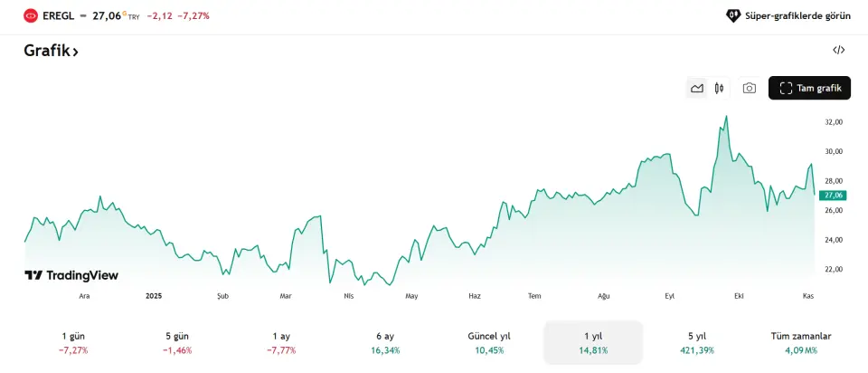This screenshot has width=868, height=373.
Task: Open the embed code icon
Action: pyautogui.click(x=838, y=51)
